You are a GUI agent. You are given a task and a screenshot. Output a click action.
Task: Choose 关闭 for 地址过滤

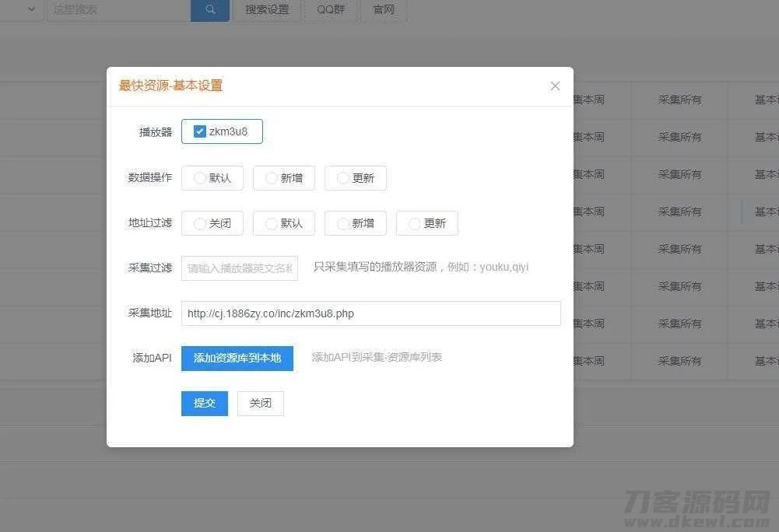(212, 223)
